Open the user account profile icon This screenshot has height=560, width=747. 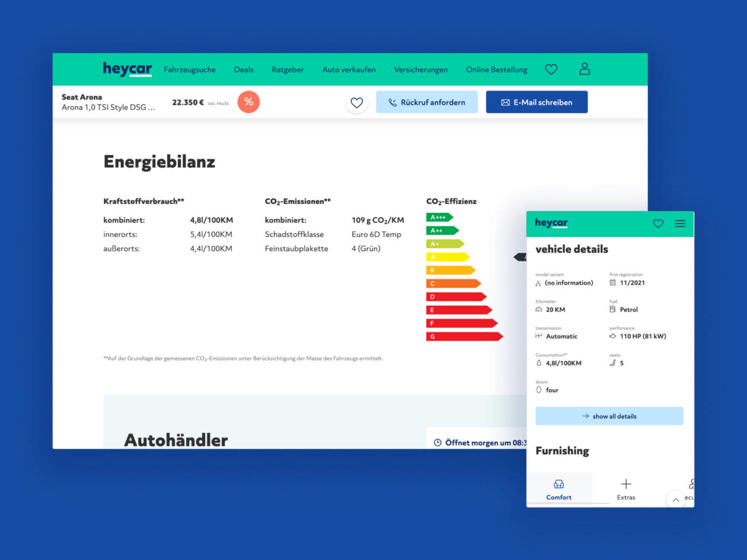pyautogui.click(x=584, y=69)
